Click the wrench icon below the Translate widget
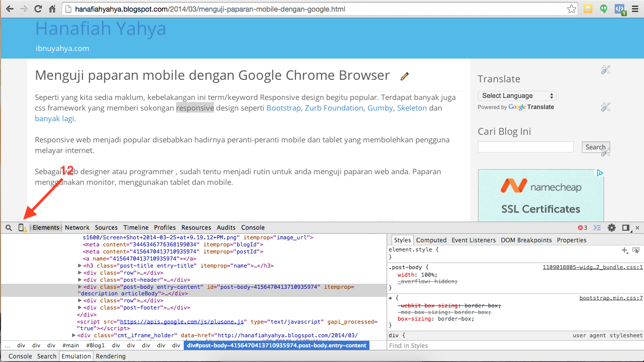The width and height of the screenshot is (644, 362). (x=606, y=107)
